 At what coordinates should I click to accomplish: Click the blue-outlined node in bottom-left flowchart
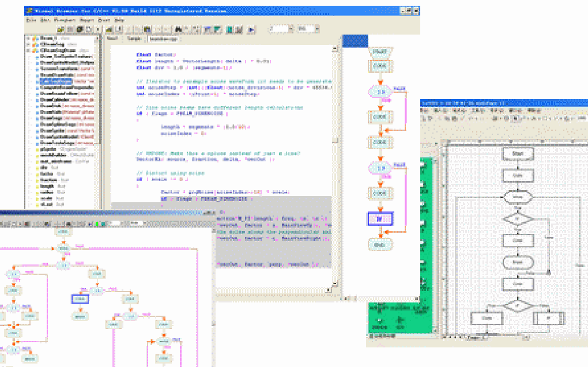[x=80, y=299]
